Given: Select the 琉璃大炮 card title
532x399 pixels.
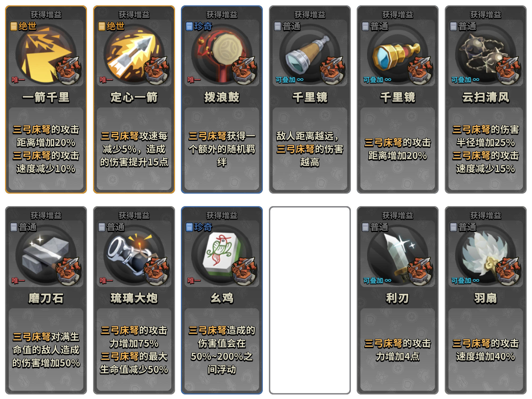Looking at the screenshot, I should point(134,298).
